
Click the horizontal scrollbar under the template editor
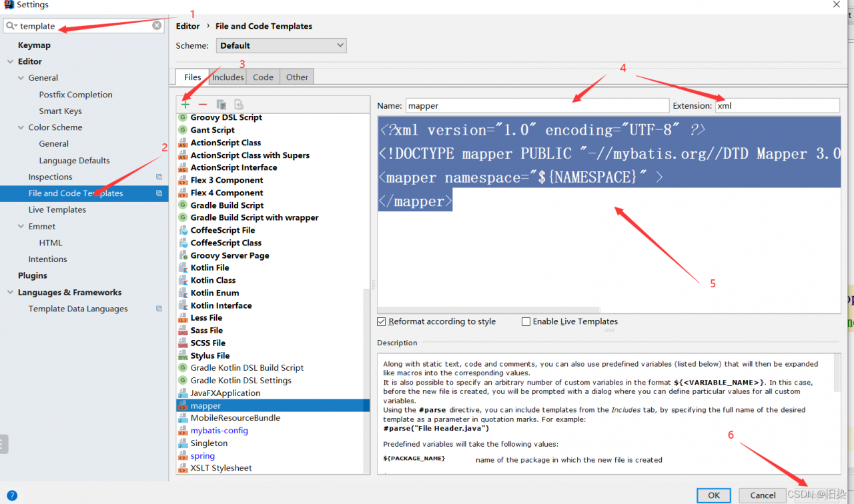(489, 310)
